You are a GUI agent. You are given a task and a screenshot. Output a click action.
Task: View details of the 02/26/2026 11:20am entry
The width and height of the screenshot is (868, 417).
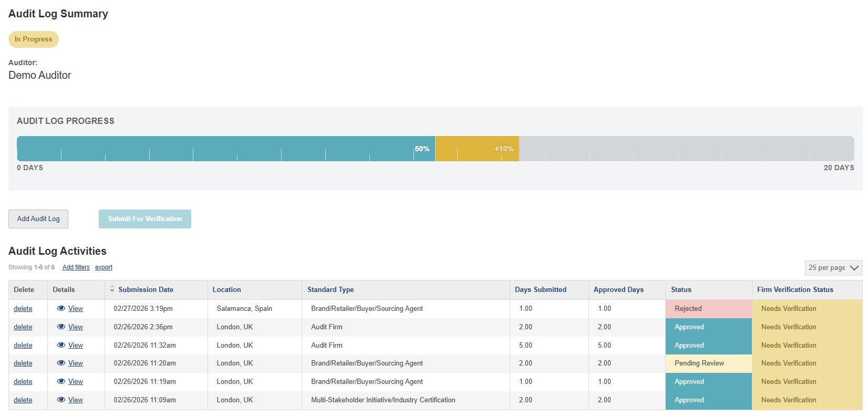tap(76, 363)
